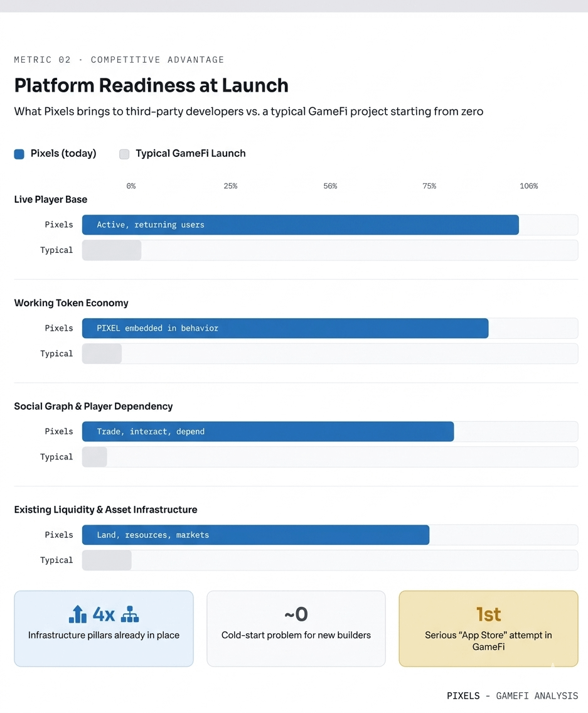Click the blue Pixels (today) legend swatch

pos(19,154)
